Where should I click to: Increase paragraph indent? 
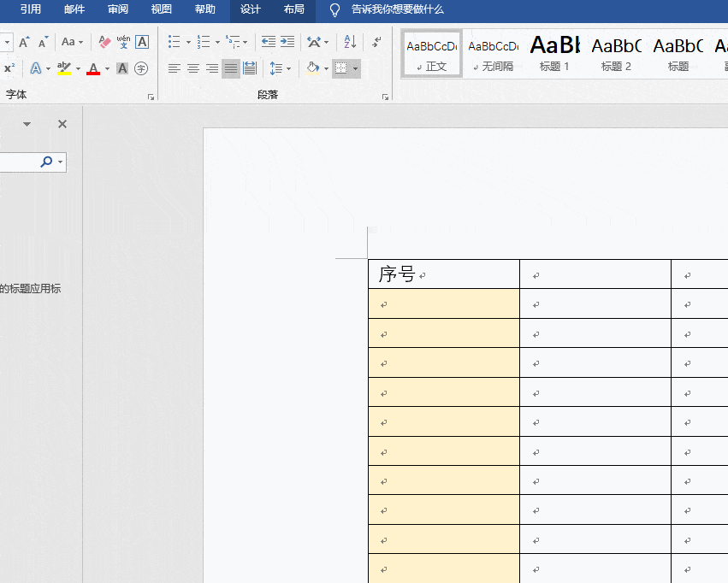pyautogui.click(x=287, y=42)
